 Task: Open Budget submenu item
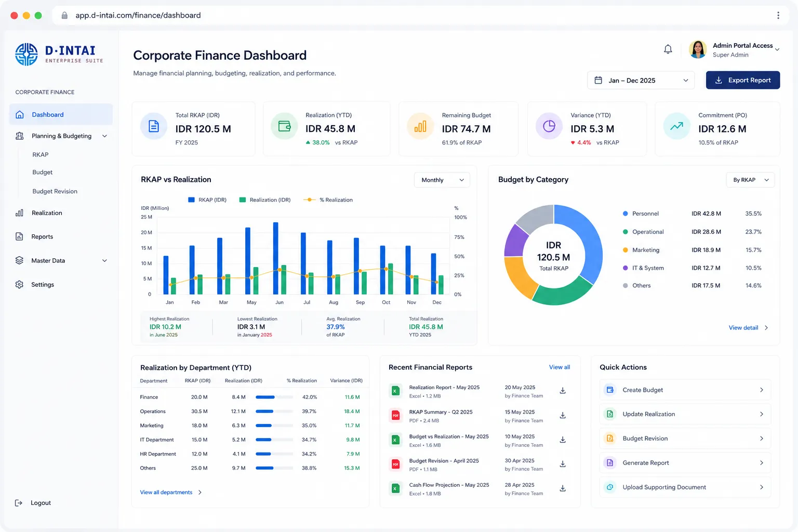43,172
